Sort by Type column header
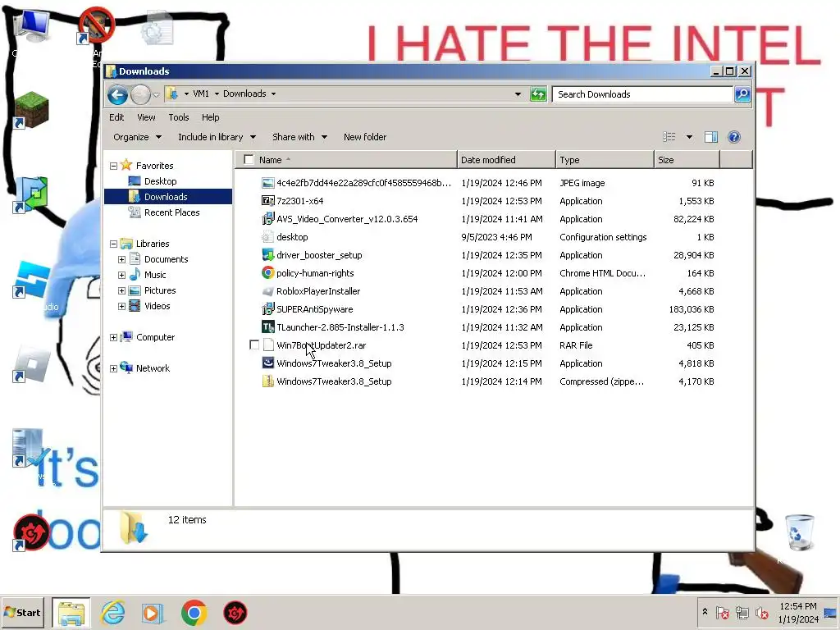 [605, 160]
